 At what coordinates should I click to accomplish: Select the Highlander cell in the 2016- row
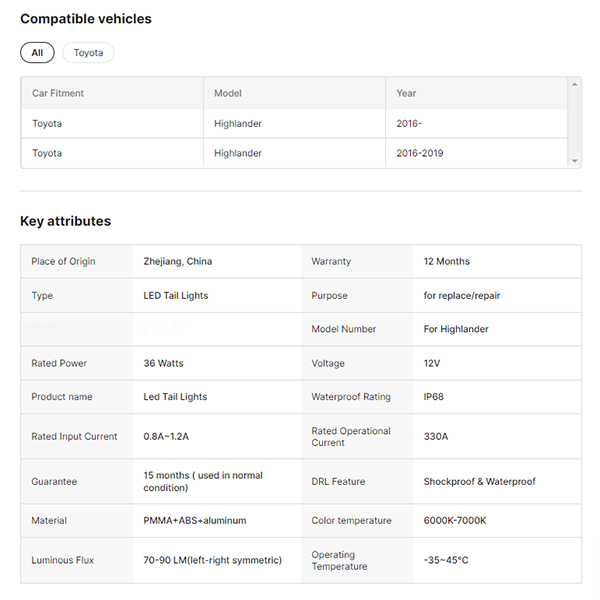(238, 124)
